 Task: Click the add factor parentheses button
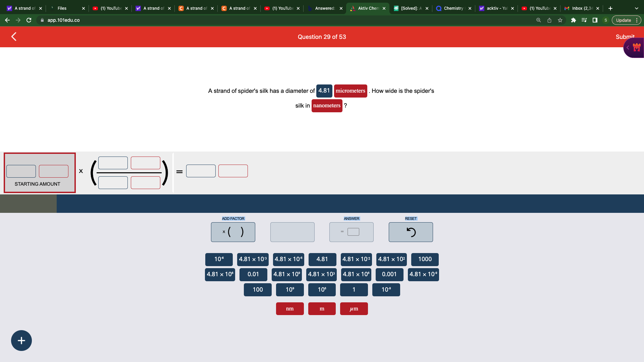click(x=233, y=232)
